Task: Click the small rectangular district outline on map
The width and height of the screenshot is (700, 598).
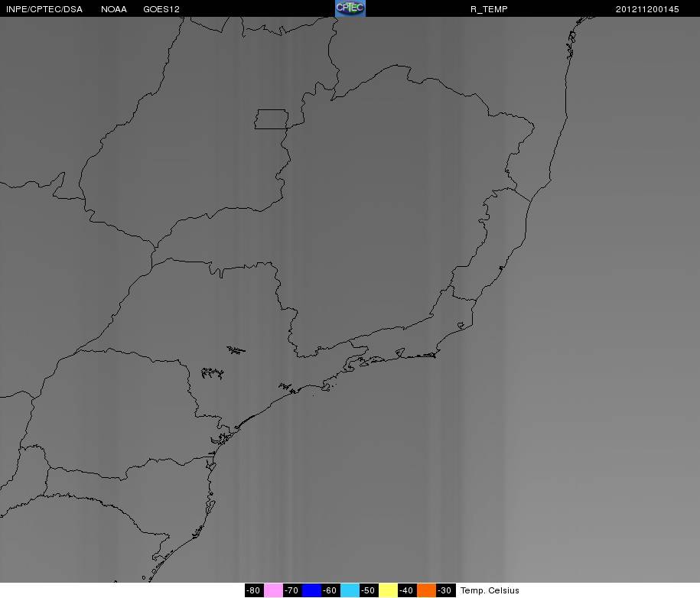Action: coord(272,119)
